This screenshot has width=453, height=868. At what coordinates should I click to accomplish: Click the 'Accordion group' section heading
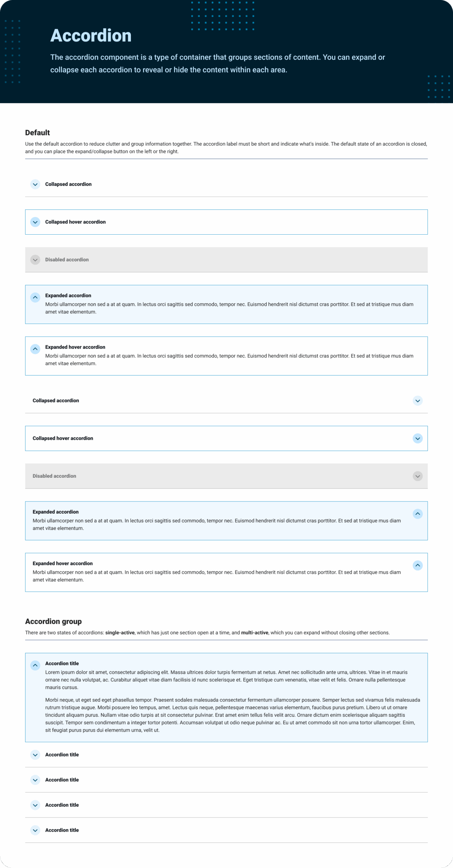(53, 621)
